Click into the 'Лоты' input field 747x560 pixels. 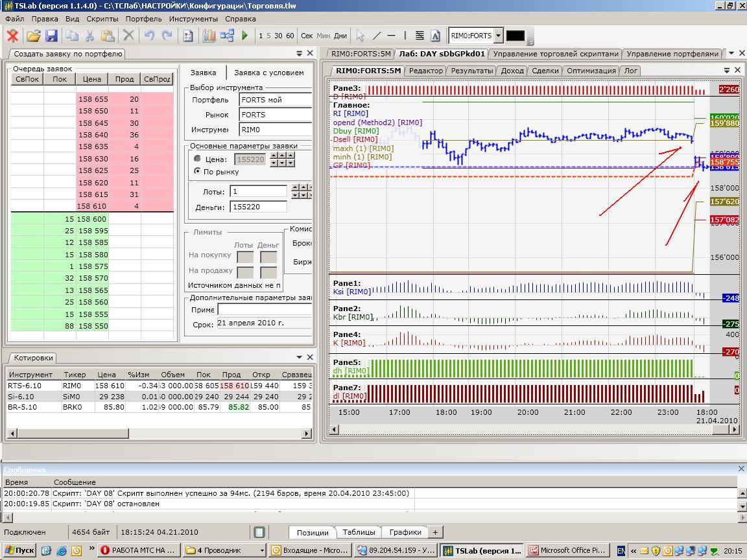(258, 192)
